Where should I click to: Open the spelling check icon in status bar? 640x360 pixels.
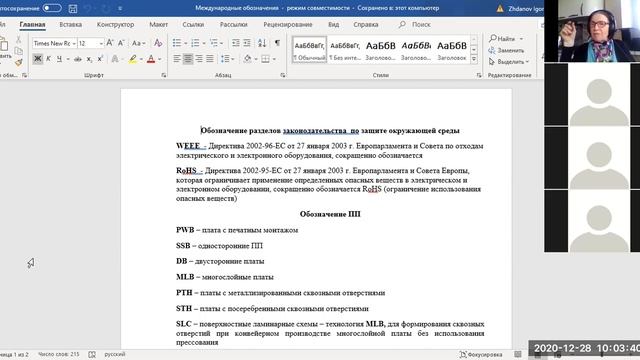coord(92,354)
